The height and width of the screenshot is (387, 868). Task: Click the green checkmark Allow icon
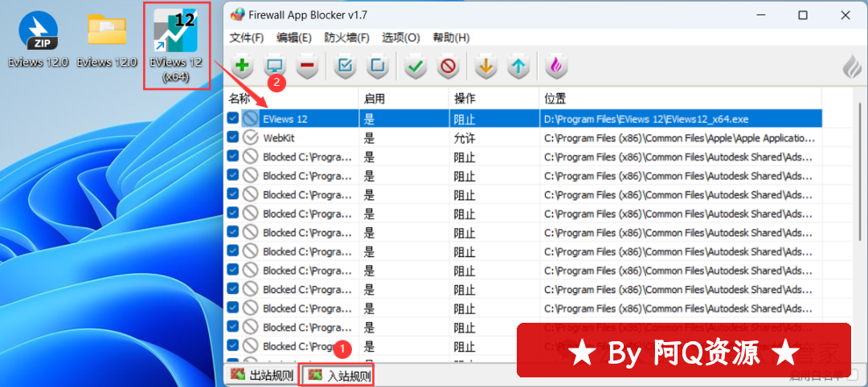pos(416,67)
